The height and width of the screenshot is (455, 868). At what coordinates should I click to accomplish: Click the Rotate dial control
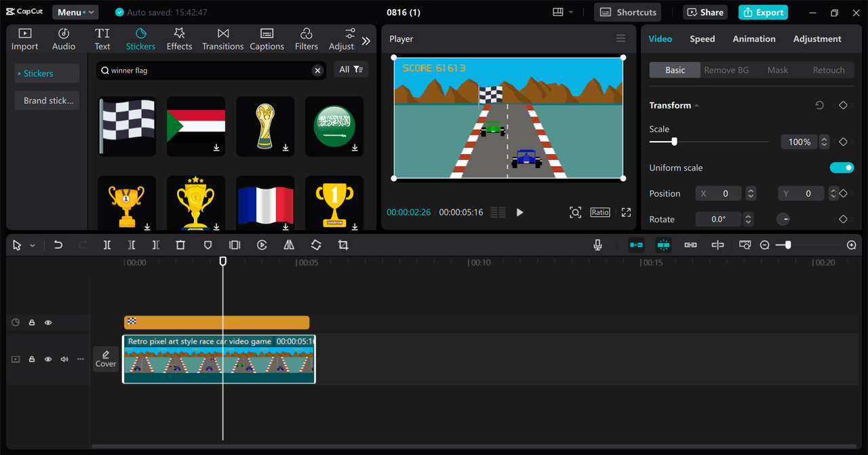783,219
